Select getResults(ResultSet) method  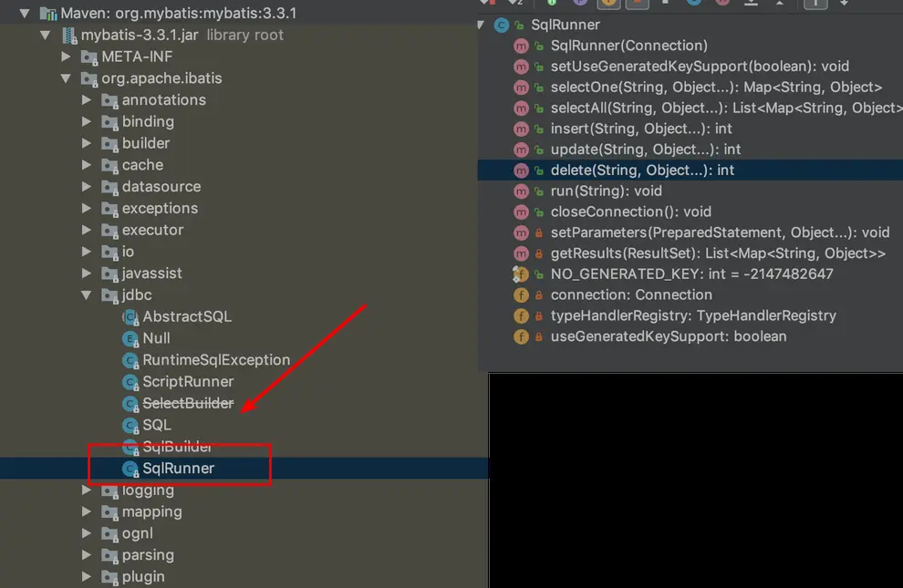click(718, 253)
